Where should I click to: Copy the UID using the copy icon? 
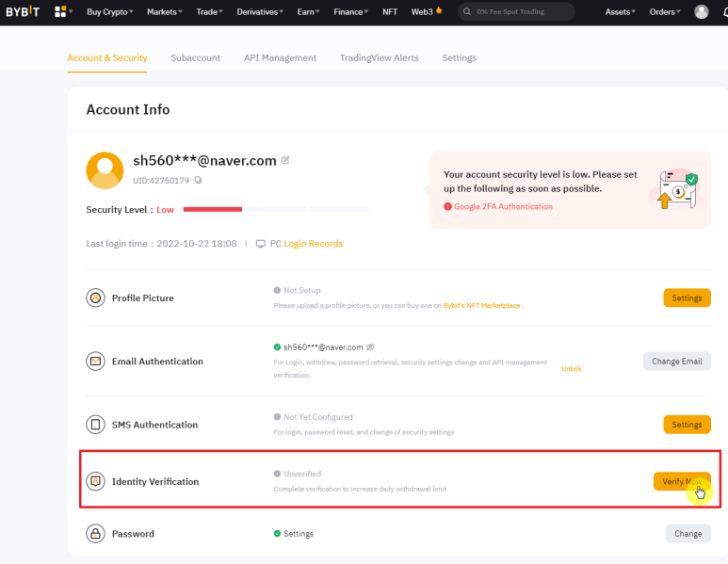click(x=199, y=180)
